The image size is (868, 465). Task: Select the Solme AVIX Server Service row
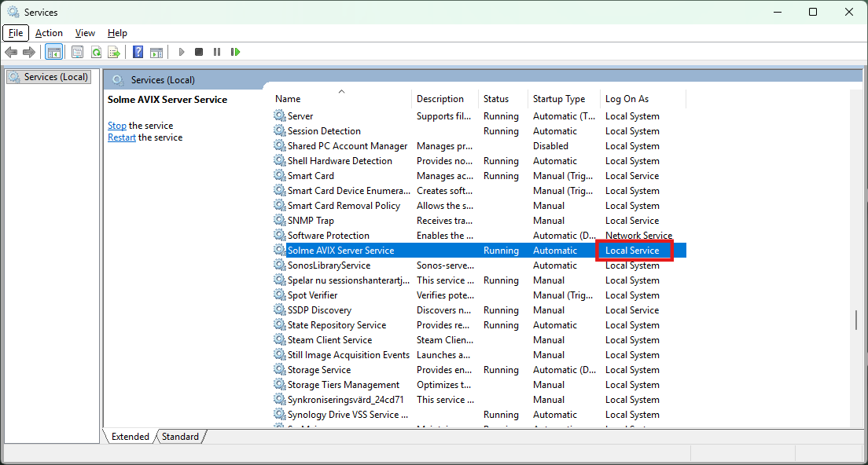tap(480, 250)
